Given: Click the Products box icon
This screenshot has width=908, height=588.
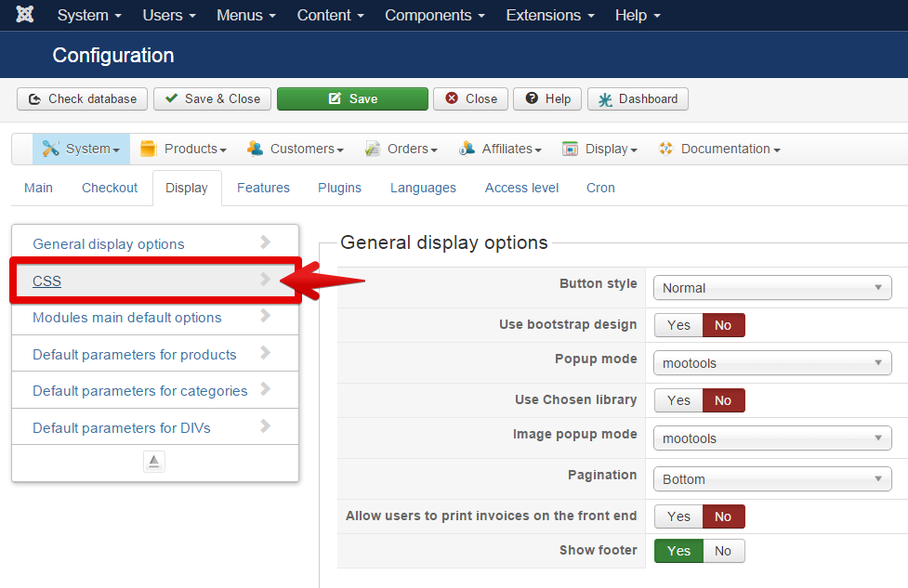Looking at the screenshot, I should (148, 149).
